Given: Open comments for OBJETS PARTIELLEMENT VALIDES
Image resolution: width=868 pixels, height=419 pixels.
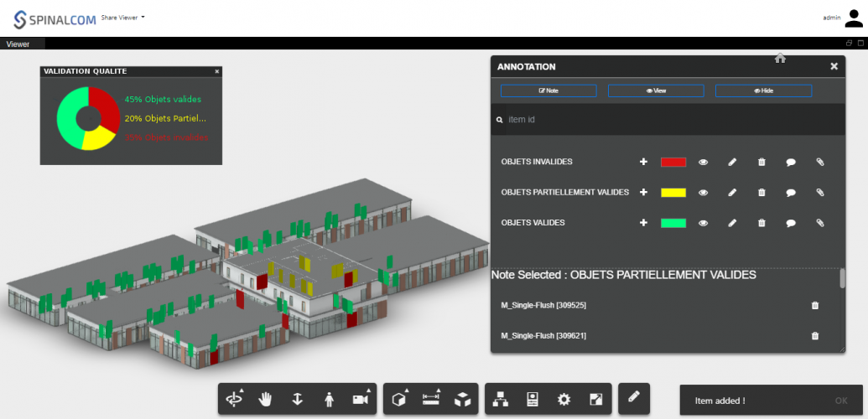Looking at the screenshot, I should tap(791, 193).
